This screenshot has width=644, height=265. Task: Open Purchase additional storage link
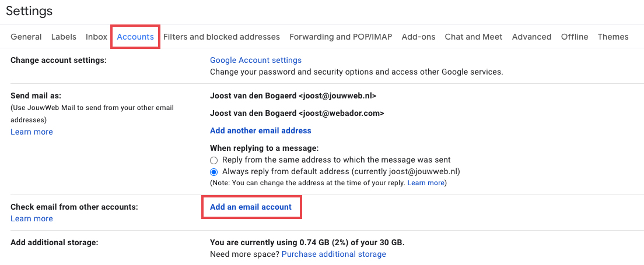[x=334, y=254]
